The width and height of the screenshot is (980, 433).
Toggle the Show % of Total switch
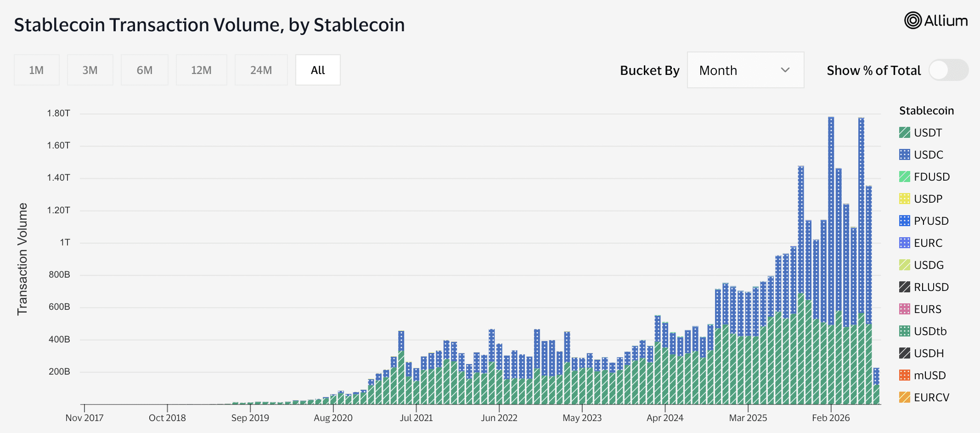[x=949, y=70]
